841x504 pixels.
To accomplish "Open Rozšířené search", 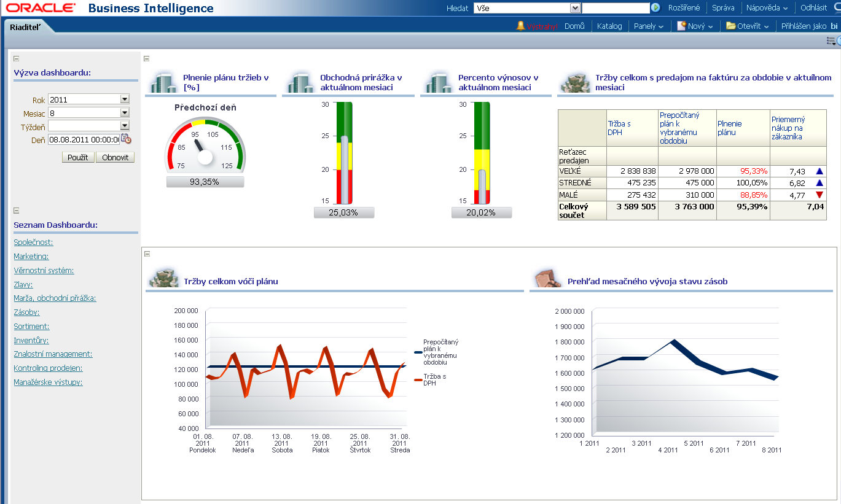I will 684,8.
